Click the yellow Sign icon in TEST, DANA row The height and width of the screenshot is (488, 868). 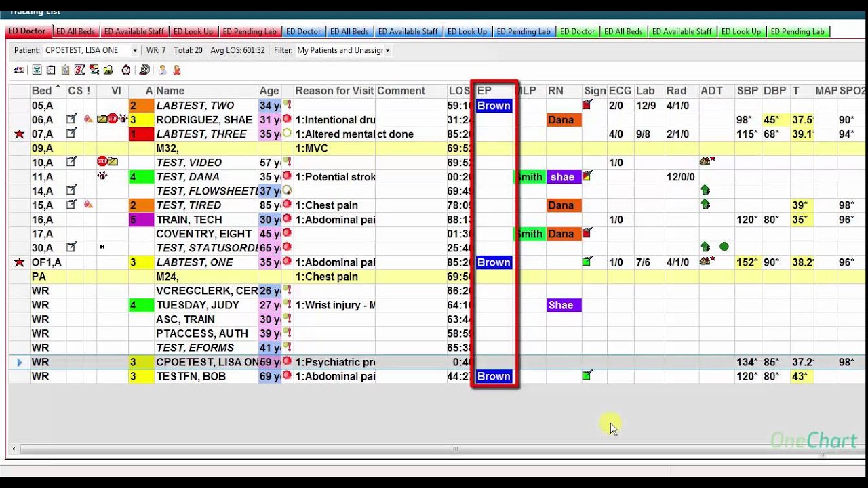(587, 176)
